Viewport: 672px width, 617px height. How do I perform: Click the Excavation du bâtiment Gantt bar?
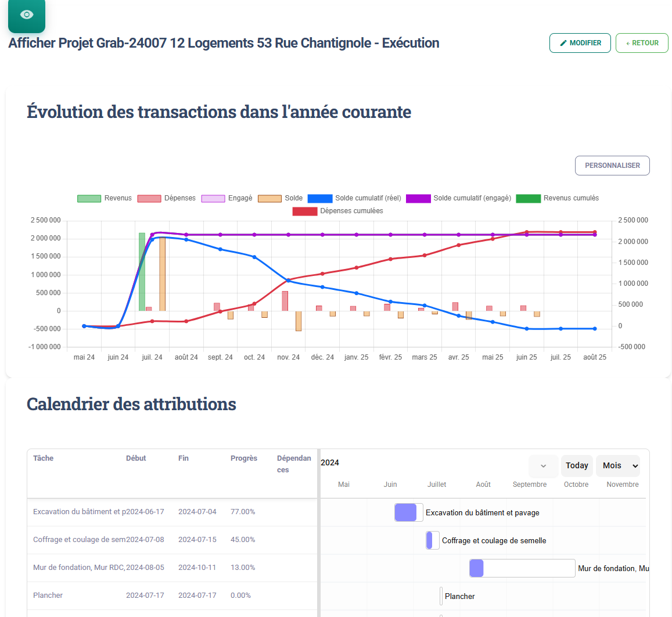pyautogui.click(x=408, y=512)
